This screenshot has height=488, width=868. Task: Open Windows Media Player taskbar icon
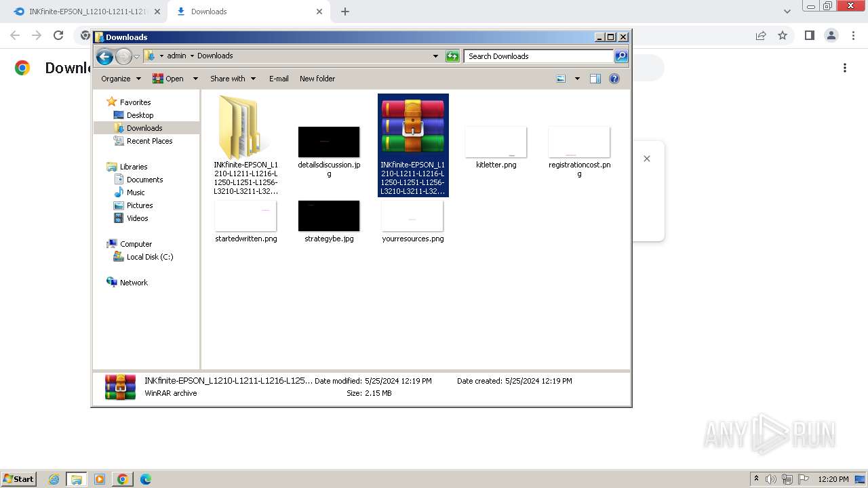[x=100, y=479]
